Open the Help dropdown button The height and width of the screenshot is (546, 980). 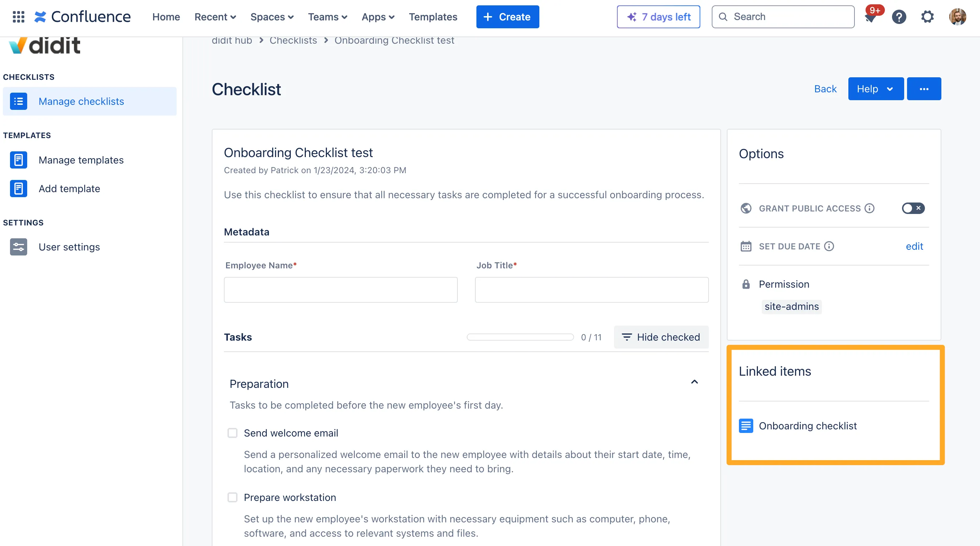click(x=876, y=89)
